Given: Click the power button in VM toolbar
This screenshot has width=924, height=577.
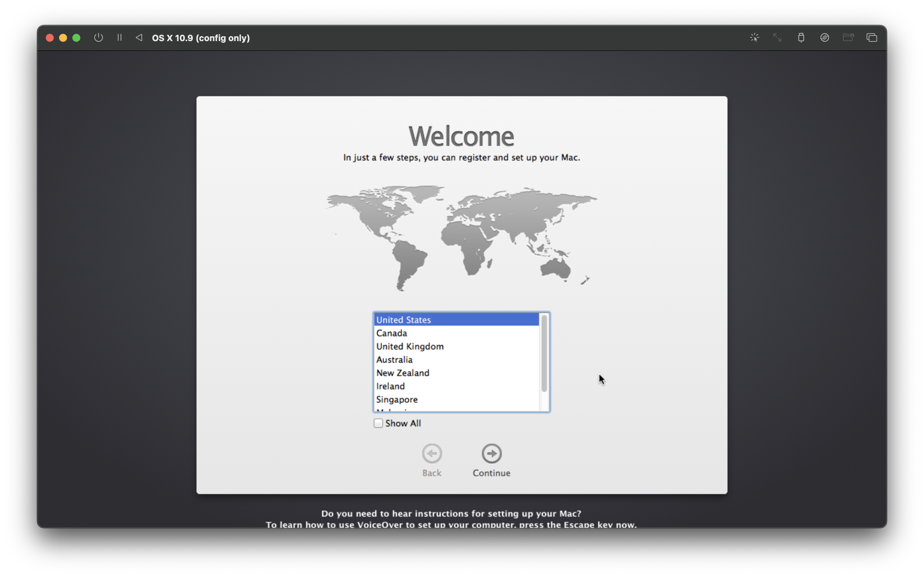Looking at the screenshot, I should [x=99, y=38].
